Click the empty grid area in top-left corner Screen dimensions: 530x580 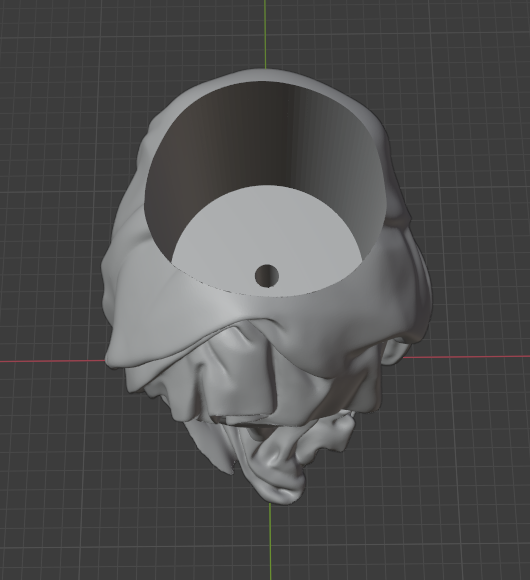point(55,55)
